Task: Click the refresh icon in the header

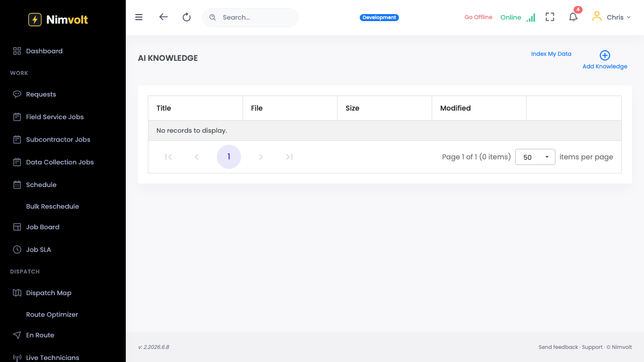Action: click(x=187, y=17)
